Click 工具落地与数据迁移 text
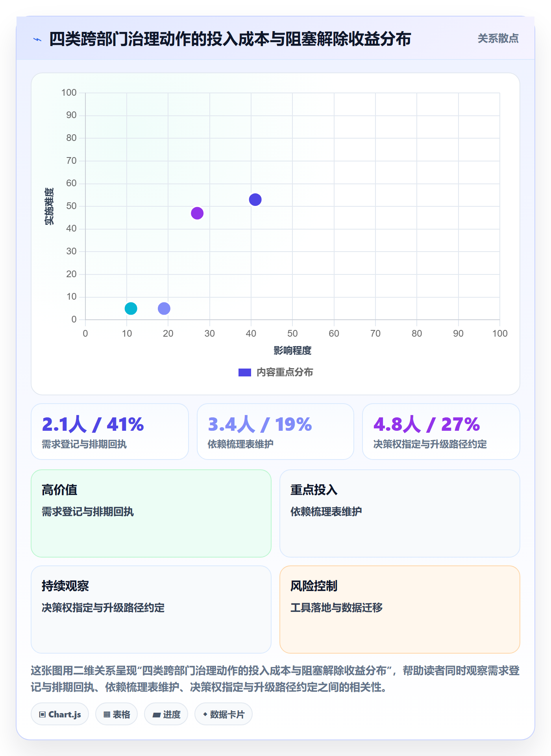 click(x=337, y=608)
